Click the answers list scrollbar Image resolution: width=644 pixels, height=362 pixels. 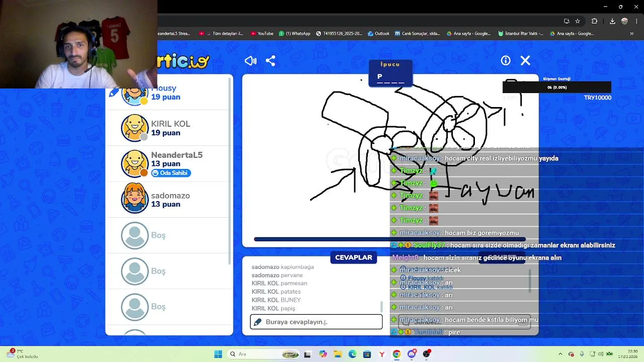(381, 306)
